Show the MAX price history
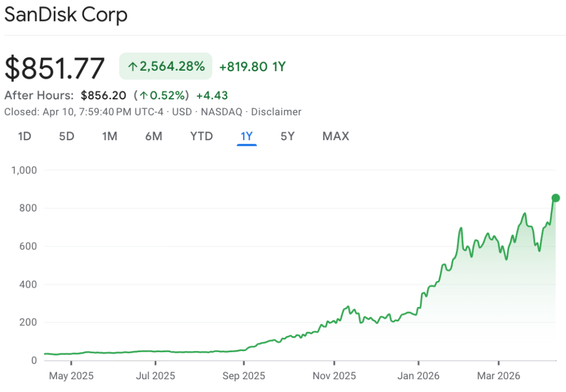The image size is (566, 392). [336, 136]
